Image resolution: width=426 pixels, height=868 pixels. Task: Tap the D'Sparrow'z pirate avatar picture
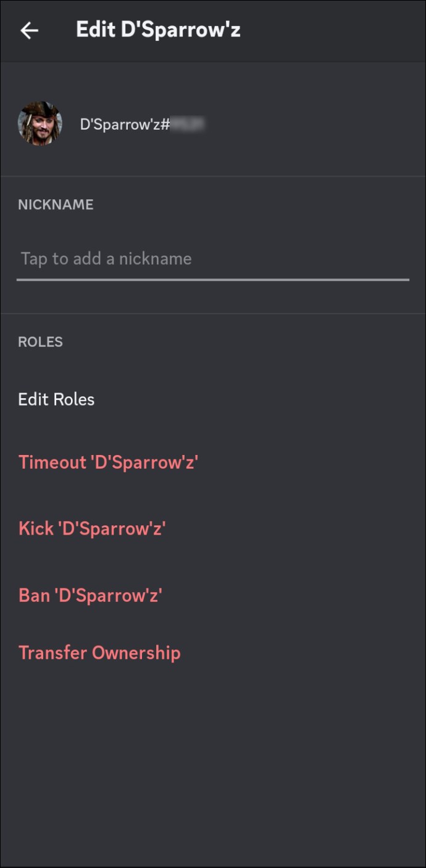40,123
